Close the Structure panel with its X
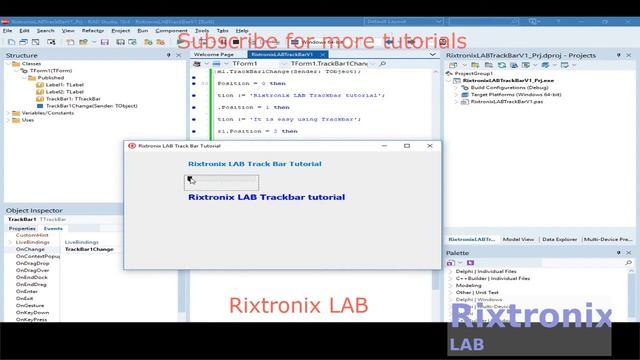The image size is (640, 360). 179,55
